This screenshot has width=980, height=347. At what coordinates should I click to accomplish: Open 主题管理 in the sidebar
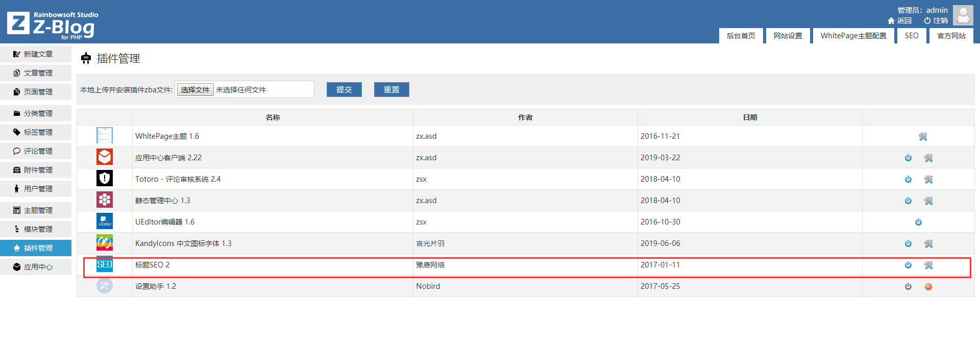pyautogui.click(x=36, y=210)
